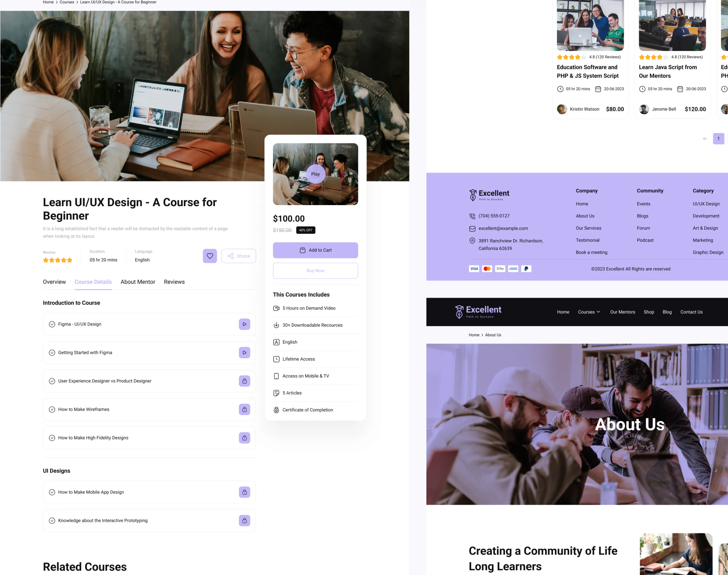728x575 pixels.
Task: Click the PayPal payment icon in footer
Action: point(526,269)
